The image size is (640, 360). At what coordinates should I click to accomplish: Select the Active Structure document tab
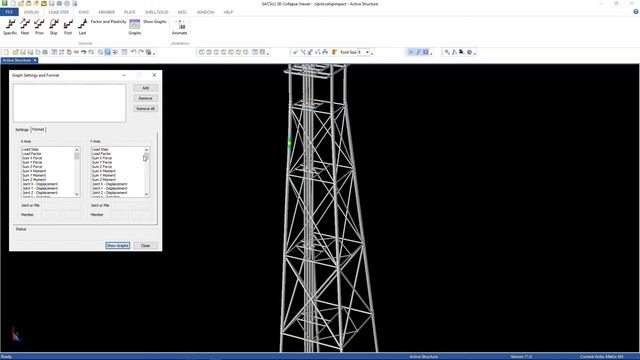point(16,60)
